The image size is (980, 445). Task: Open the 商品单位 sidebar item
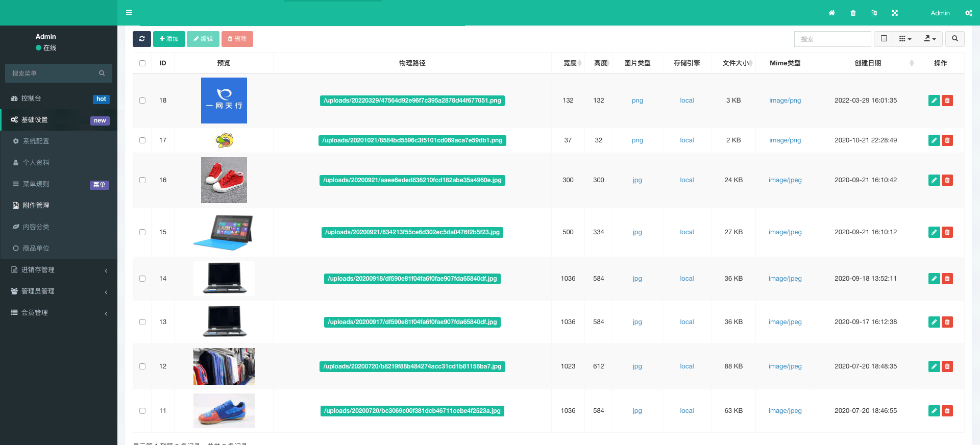(59, 249)
